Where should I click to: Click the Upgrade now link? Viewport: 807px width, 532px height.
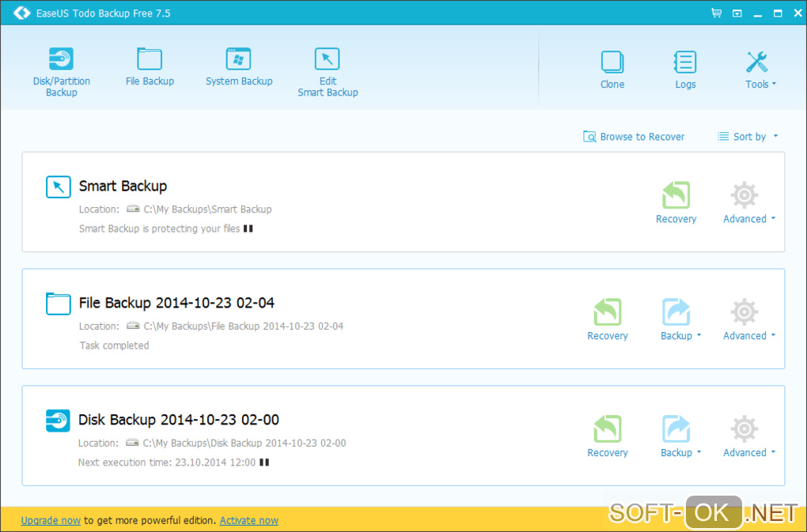point(51,521)
